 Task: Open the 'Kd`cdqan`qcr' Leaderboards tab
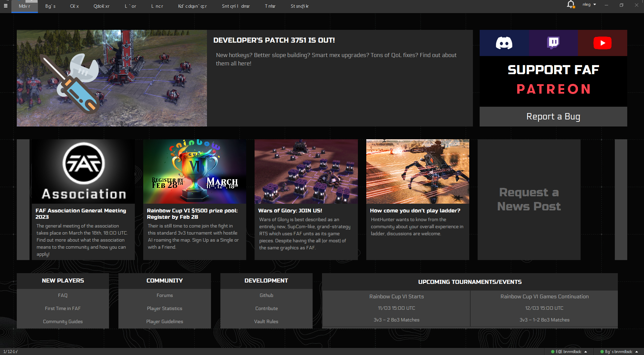click(x=193, y=6)
